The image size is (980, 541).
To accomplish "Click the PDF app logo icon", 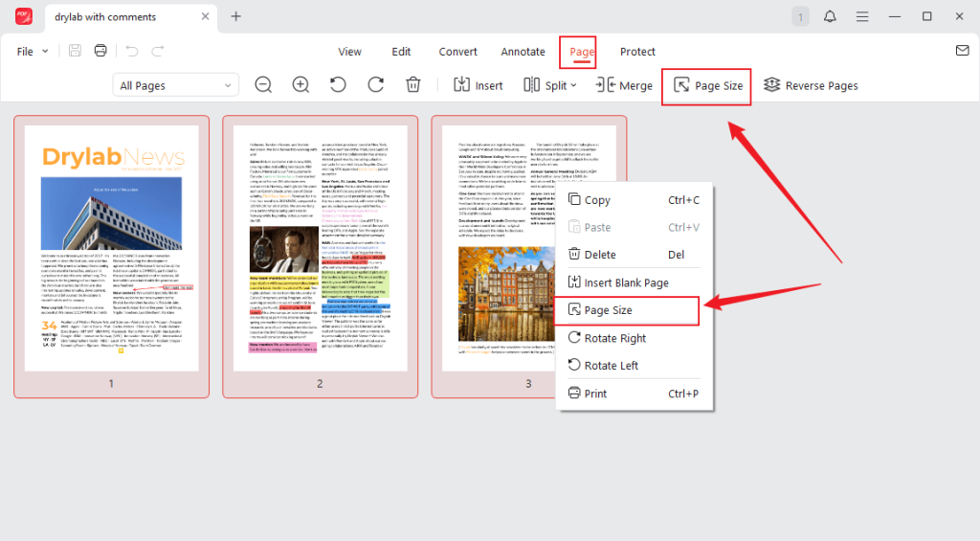I will (24, 16).
